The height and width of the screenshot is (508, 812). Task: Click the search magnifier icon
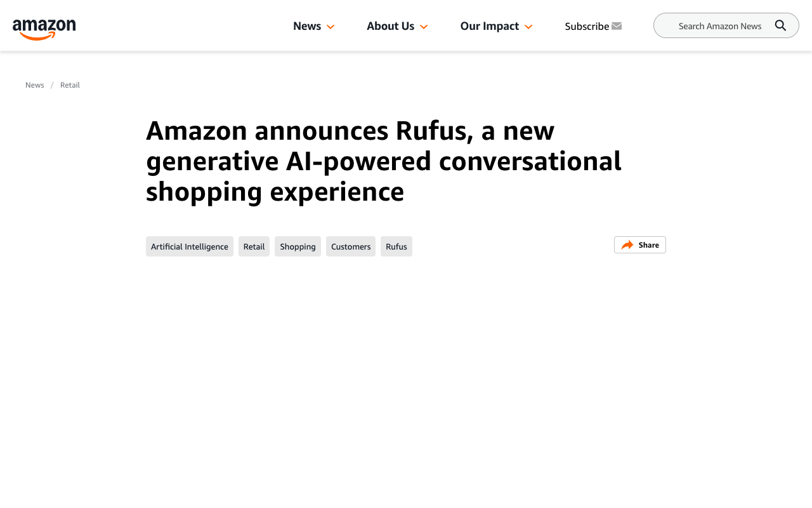tap(781, 25)
